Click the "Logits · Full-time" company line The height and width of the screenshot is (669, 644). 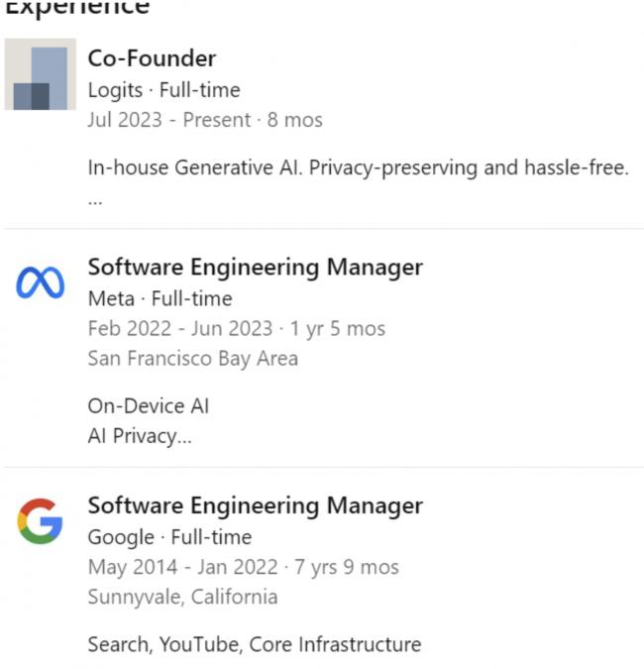163,90
